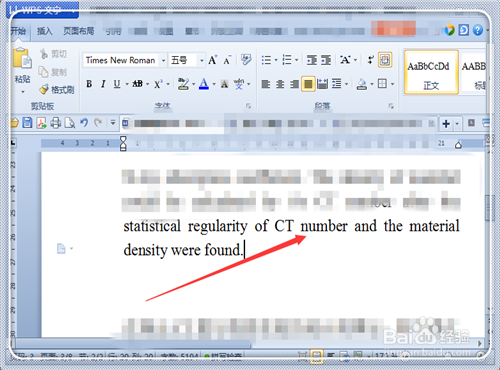Toggle the highlighted Justify alignment button

pos(308,84)
